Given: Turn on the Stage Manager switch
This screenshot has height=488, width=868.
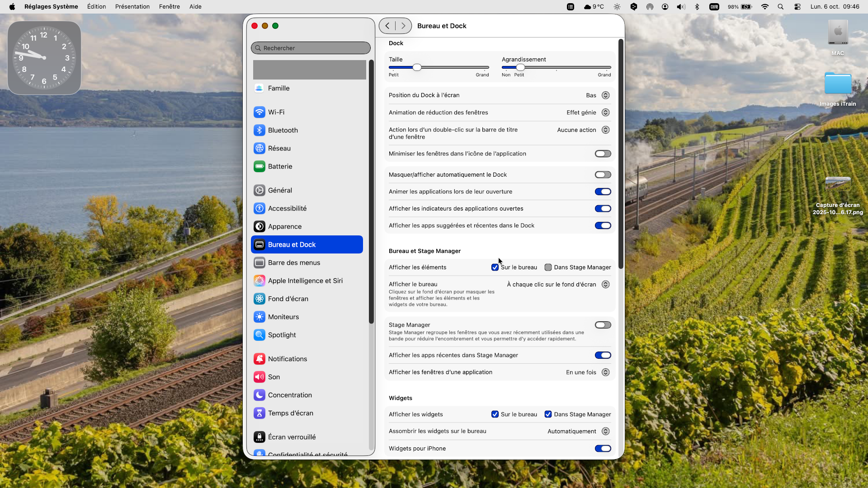Looking at the screenshot, I should click(603, 325).
